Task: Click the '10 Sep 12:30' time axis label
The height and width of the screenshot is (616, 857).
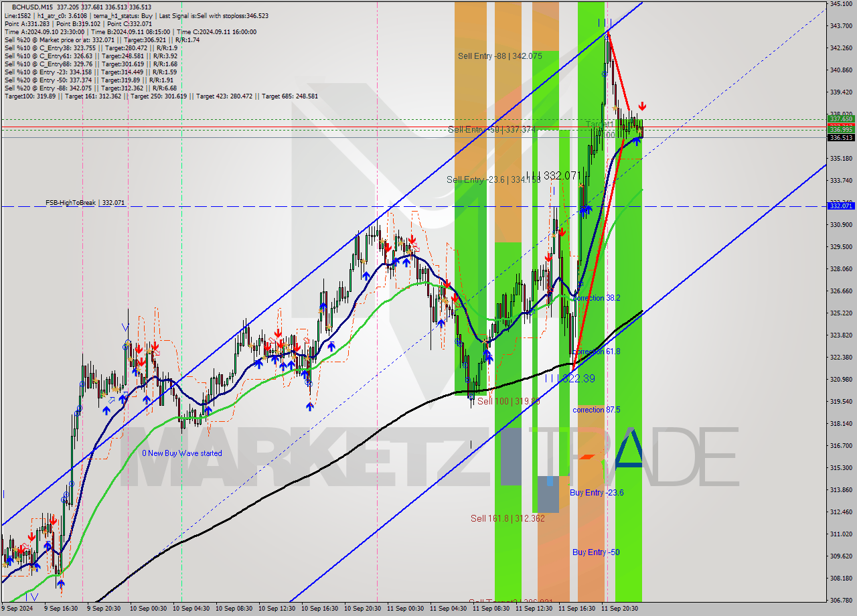Action: (277, 609)
